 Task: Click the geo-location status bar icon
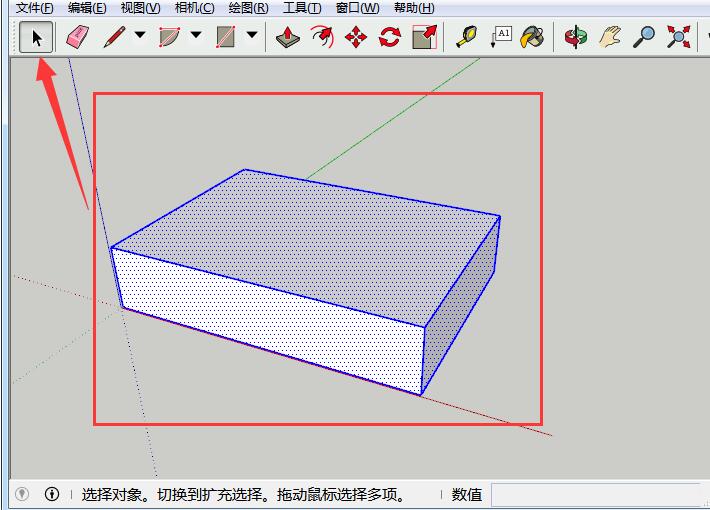(22, 494)
